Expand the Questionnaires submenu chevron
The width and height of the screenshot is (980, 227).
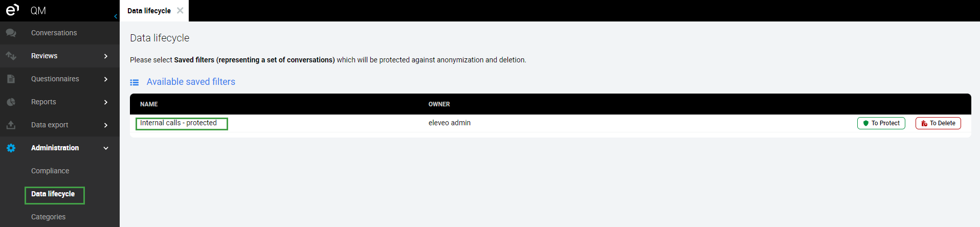[x=106, y=79]
